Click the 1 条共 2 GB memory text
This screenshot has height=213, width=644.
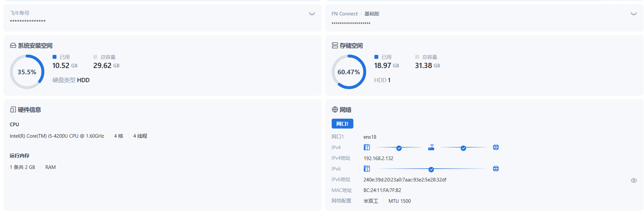(22, 167)
